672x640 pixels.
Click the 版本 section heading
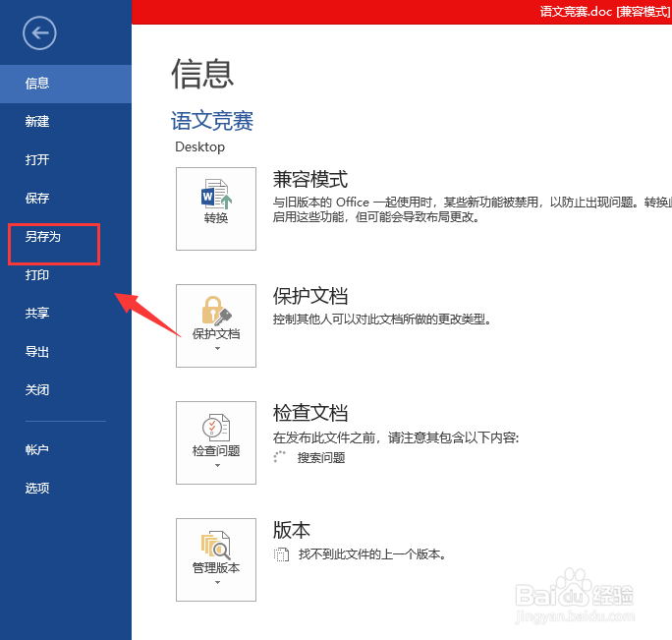(x=292, y=530)
